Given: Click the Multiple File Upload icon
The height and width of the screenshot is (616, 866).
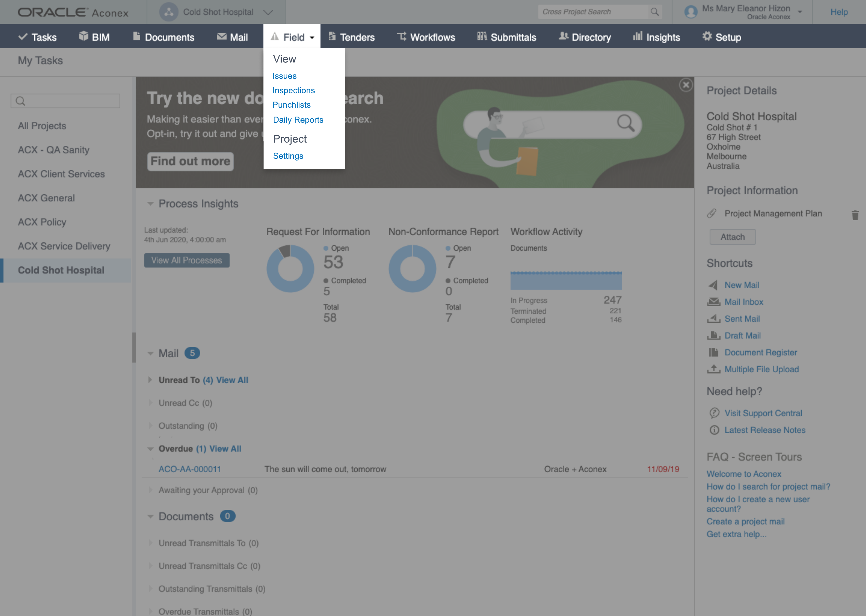Looking at the screenshot, I should point(714,369).
